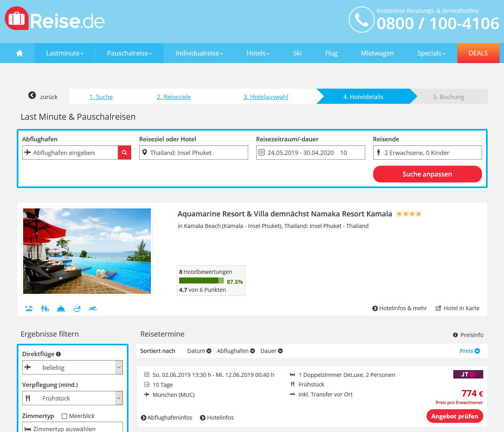Click the phone hotline icon
This screenshot has width=504, height=432.
pos(362,20)
